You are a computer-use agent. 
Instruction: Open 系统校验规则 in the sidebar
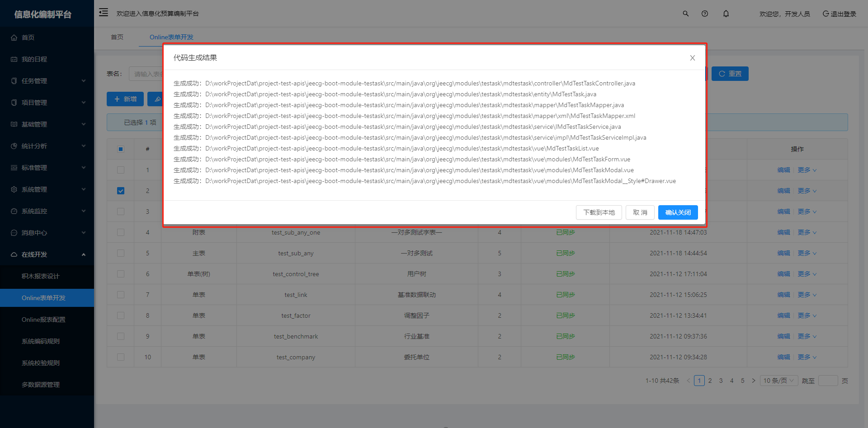[41, 363]
